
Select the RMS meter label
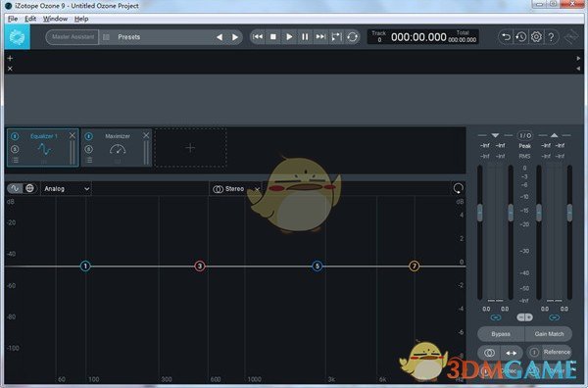coord(525,156)
